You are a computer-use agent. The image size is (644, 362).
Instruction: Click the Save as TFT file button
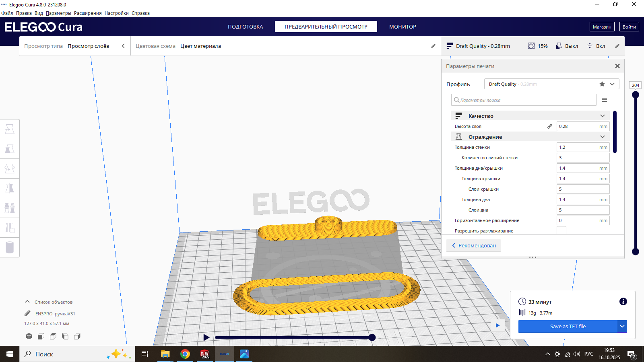click(568, 327)
